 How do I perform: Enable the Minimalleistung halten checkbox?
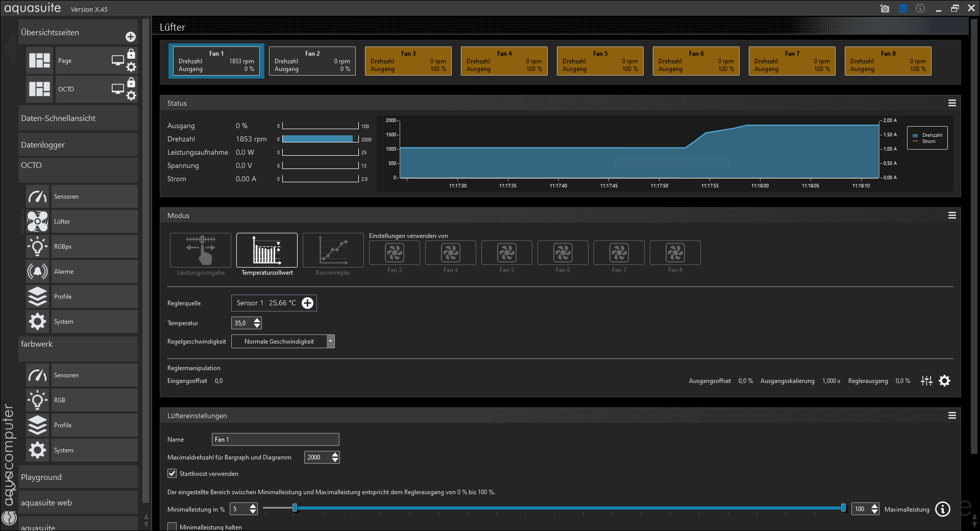coord(173,527)
